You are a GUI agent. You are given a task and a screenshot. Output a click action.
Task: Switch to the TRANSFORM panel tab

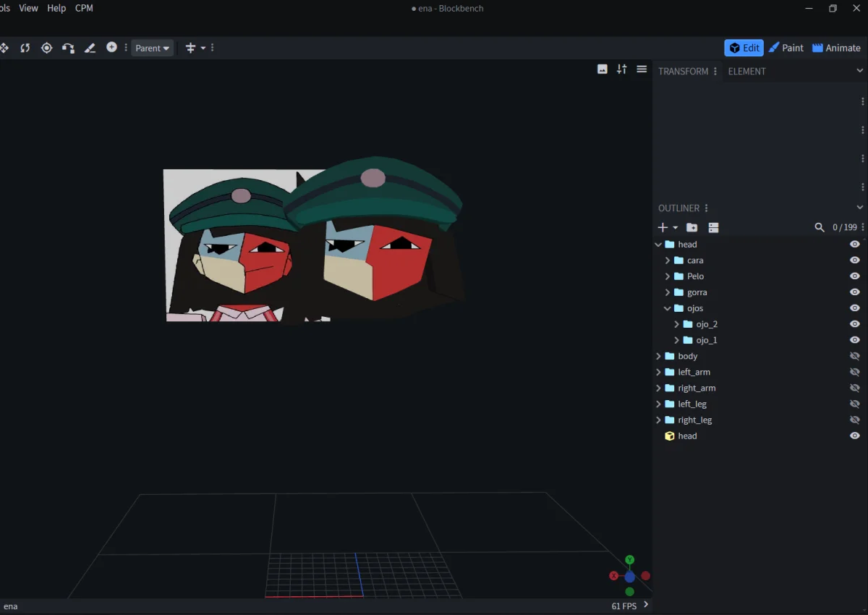(x=684, y=71)
